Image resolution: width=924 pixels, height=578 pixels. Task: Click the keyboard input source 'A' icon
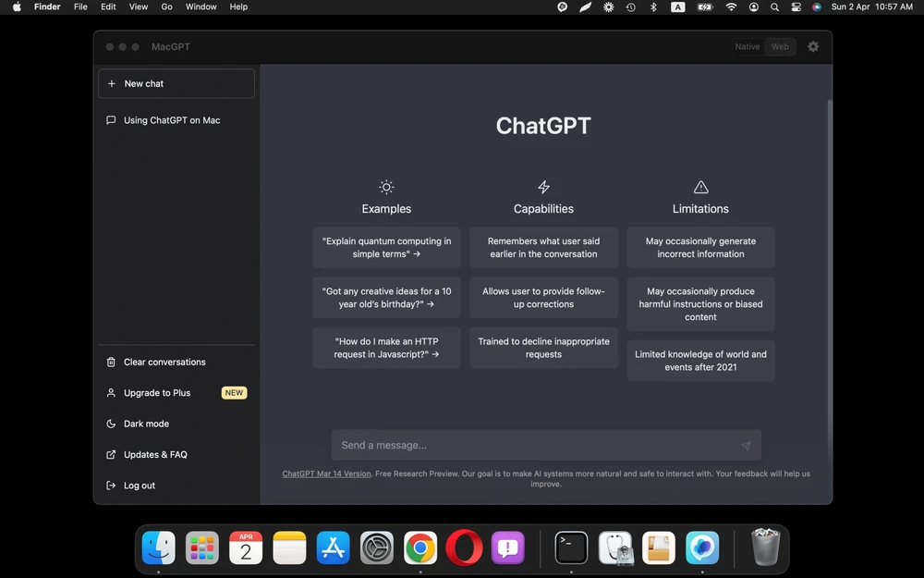678,7
